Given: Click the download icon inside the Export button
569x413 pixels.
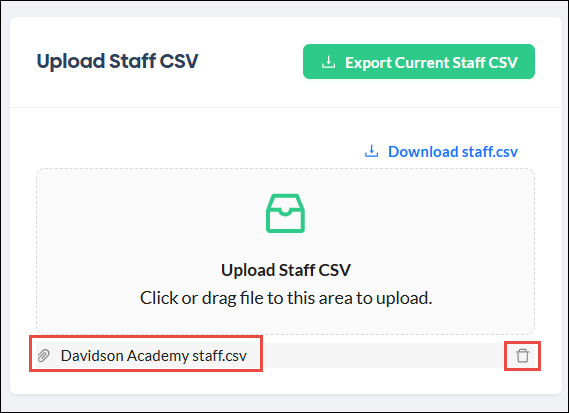Looking at the screenshot, I should [328, 62].
